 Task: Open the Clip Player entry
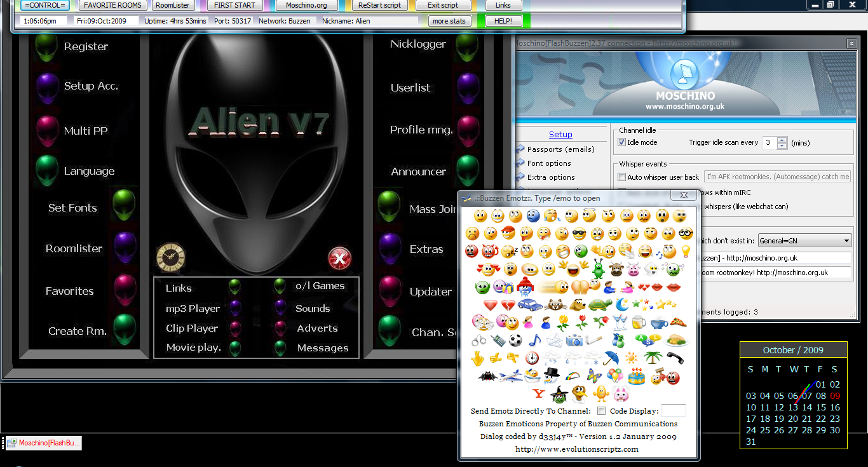(192, 328)
